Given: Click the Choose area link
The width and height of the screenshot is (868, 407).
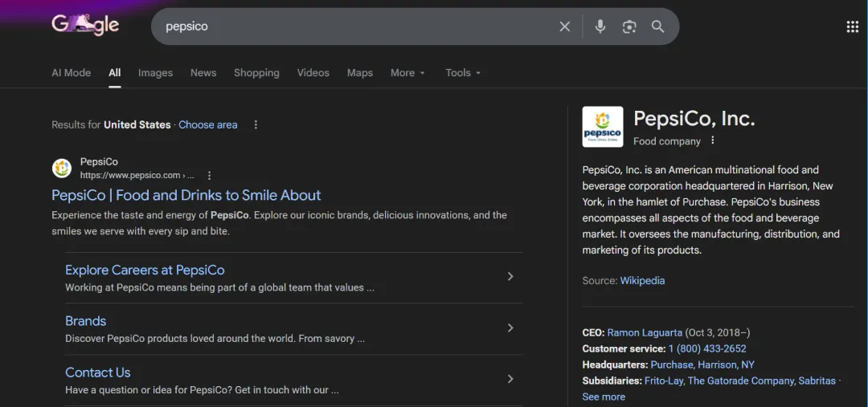Looking at the screenshot, I should [207, 125].
